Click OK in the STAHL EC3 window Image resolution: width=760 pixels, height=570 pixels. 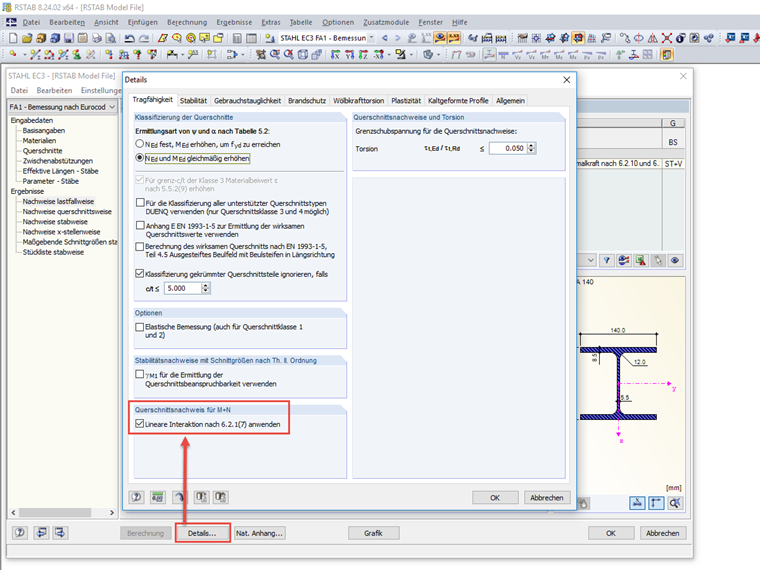click(611, 533)
